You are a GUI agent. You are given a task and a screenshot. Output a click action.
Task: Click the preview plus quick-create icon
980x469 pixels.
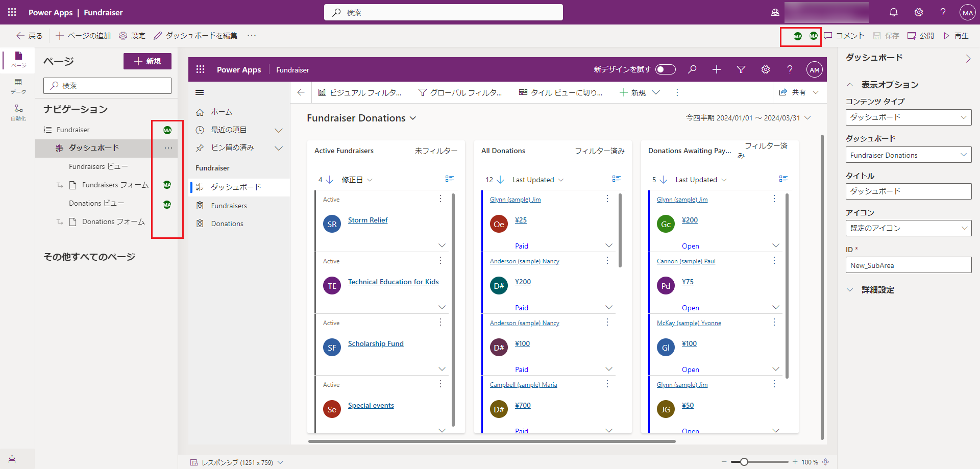[x=717, y=69]
